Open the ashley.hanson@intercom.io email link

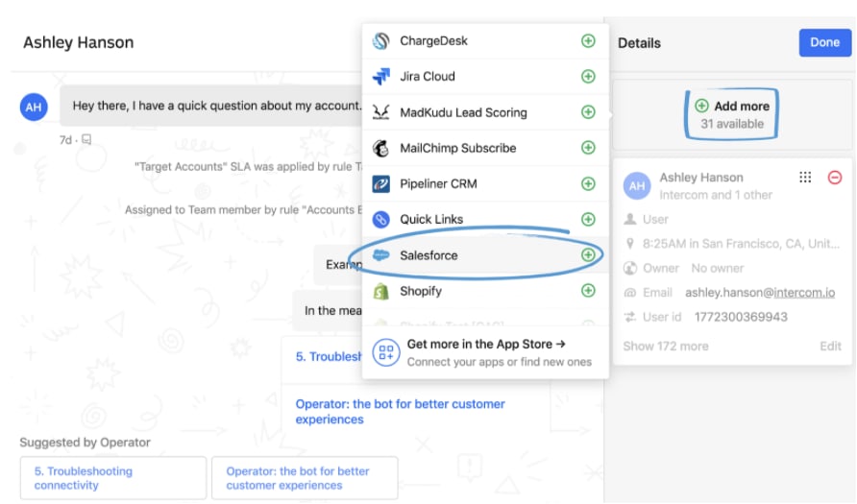coord(760,293)
